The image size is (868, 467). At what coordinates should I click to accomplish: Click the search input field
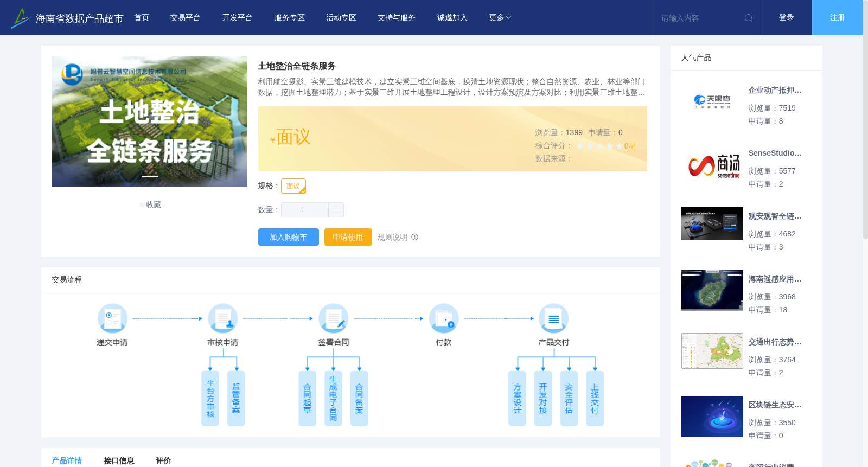point(700,18)
